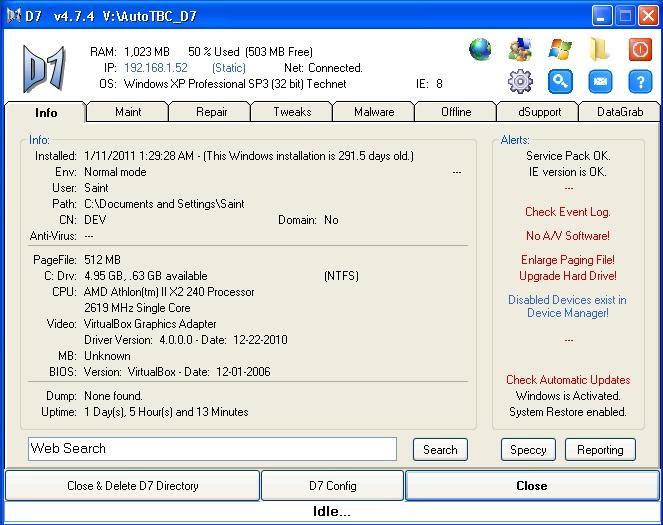This screenshot has height=525, width=663.
Task: Click System Restore enabled. text
Action: pyautogui.click(x=568, y=412)
